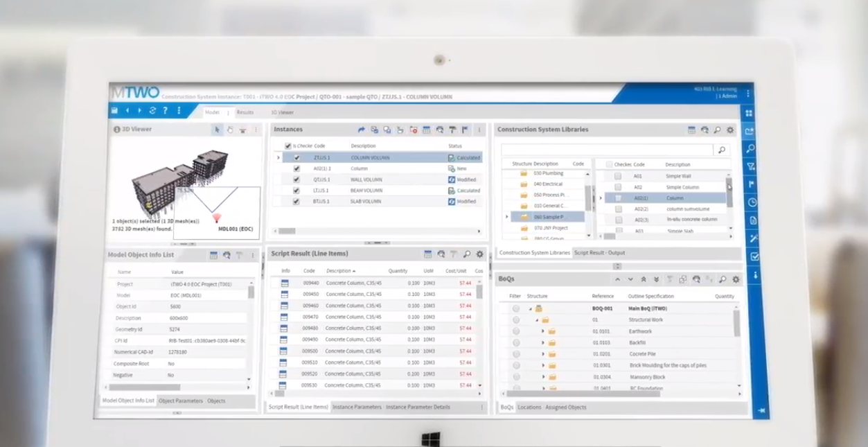
Task: Check the box for A01 Simple Wall
Action: coord(618,176)
